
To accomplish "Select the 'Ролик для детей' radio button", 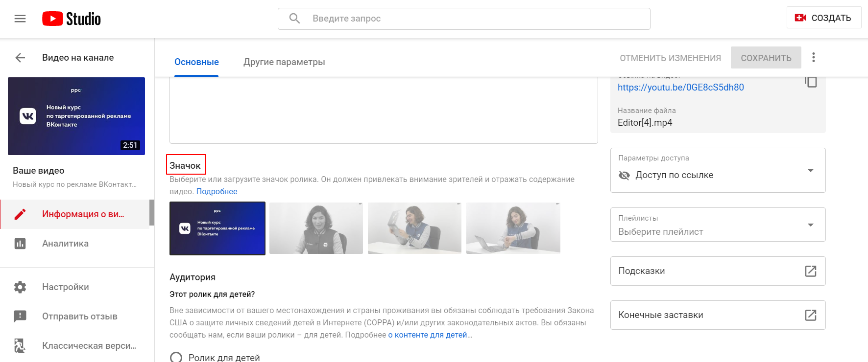I will click(176, 358).
